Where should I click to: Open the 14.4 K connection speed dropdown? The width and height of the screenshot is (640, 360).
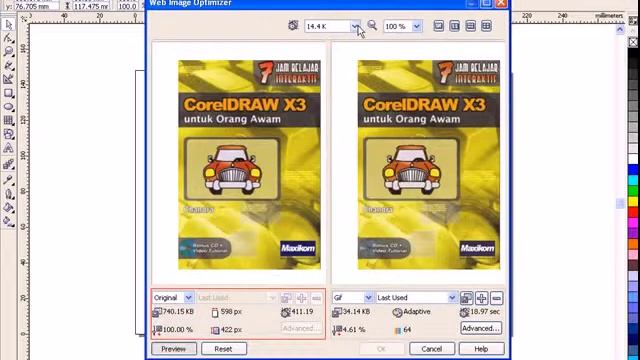pyautogui.click(x=356, y=26)
